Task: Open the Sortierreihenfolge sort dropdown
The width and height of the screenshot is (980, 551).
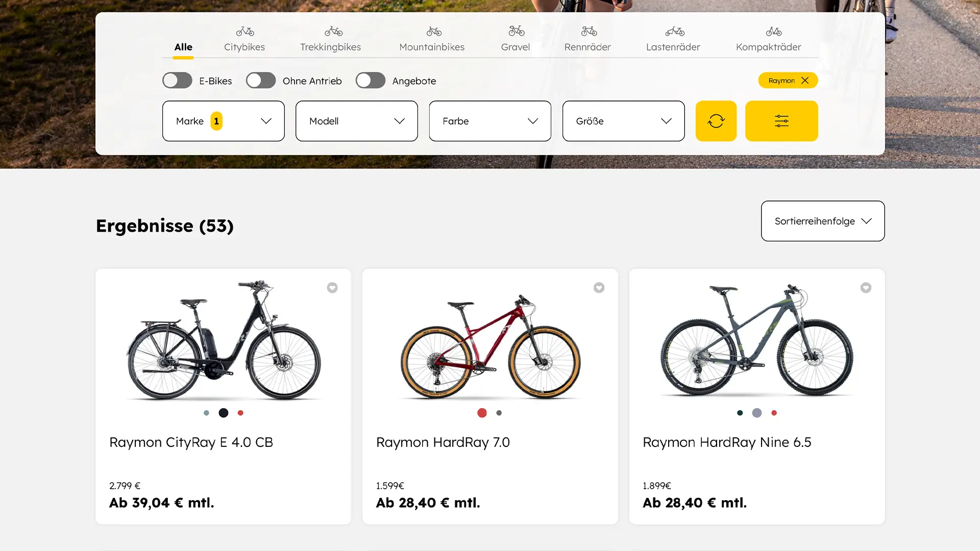Action: coord(822,221)
